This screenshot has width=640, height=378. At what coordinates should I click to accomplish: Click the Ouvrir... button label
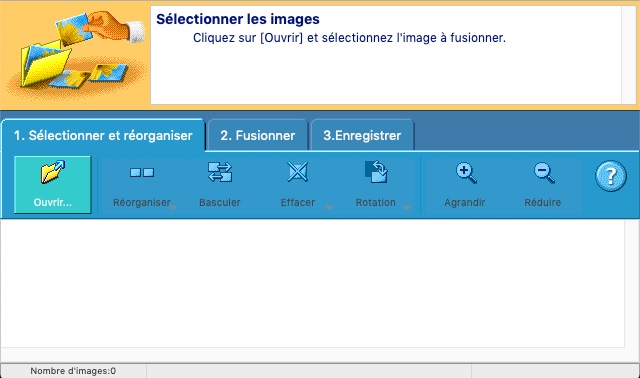53,202
